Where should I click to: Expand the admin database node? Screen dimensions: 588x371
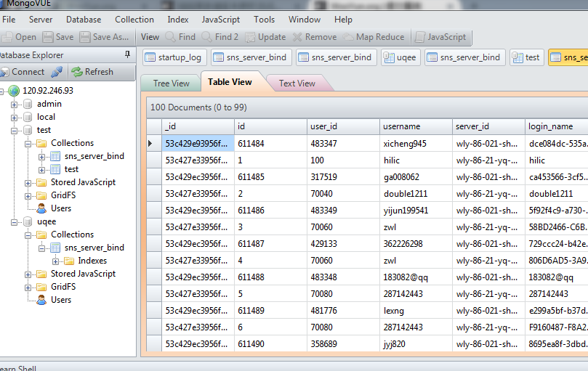14,105
